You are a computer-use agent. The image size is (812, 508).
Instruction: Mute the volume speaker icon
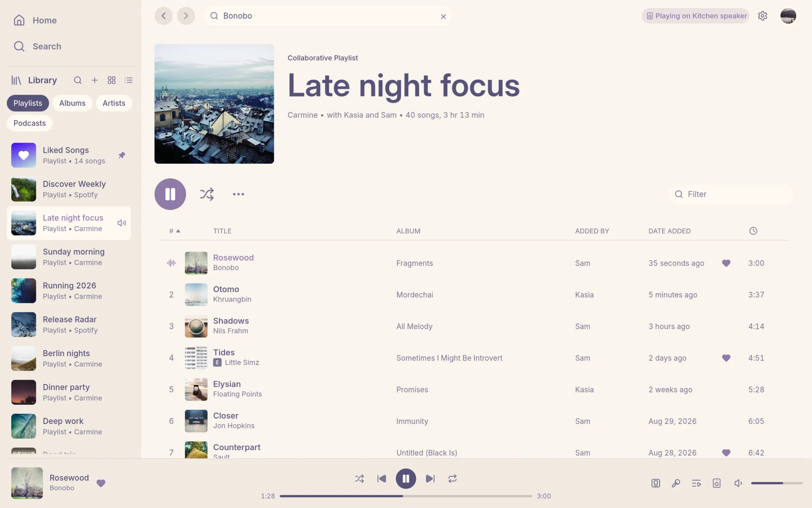tap(738, 483)
